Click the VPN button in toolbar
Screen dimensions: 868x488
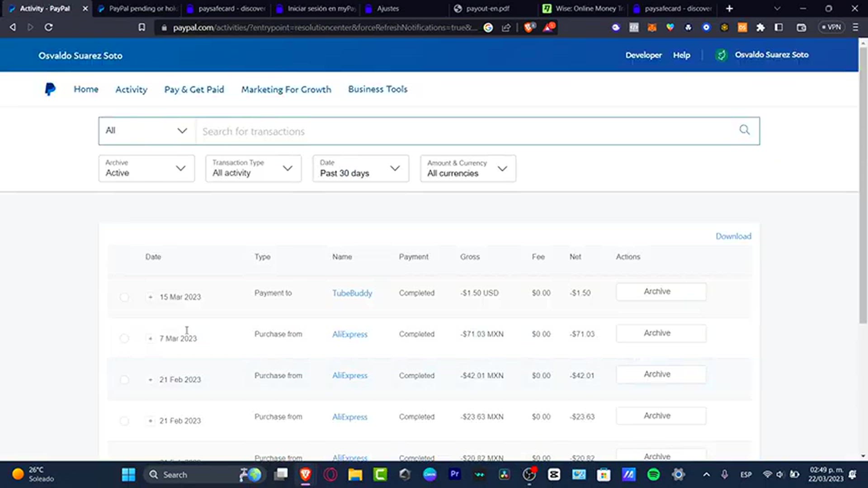tap(831, 27)
